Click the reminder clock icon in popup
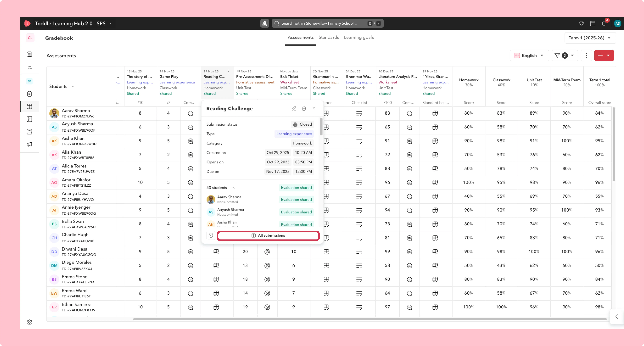This screenshot has height=346, width=644. tap(211, 235)
